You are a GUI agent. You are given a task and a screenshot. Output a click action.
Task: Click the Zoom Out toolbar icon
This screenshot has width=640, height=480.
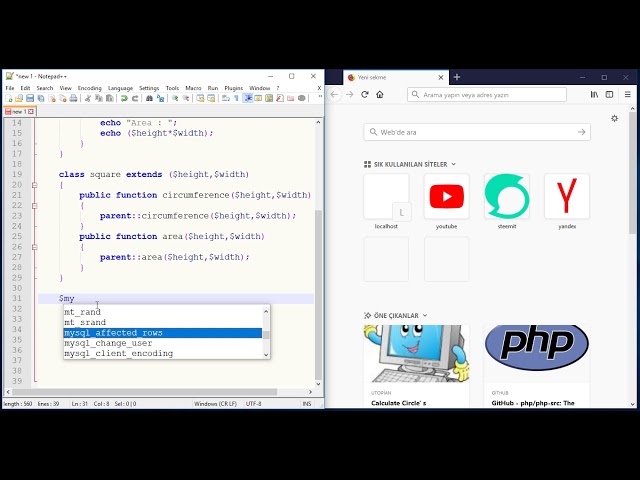(186, 98)
